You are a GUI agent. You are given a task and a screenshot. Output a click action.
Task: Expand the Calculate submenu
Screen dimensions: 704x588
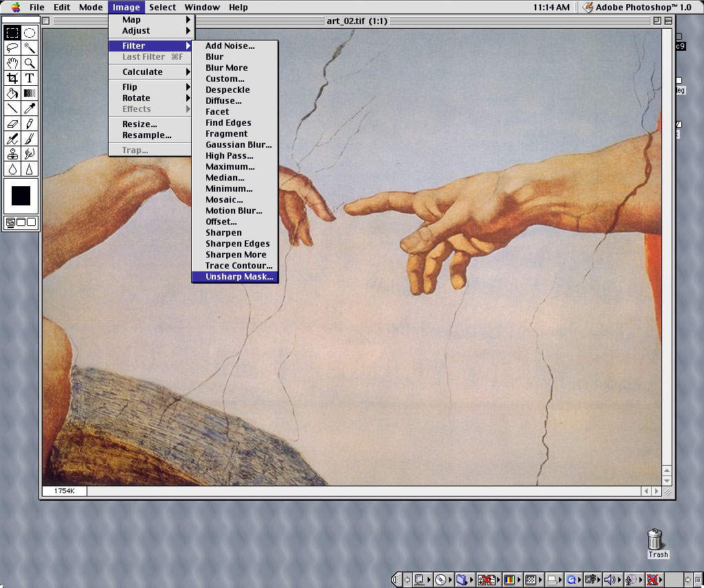coord(150,71)
